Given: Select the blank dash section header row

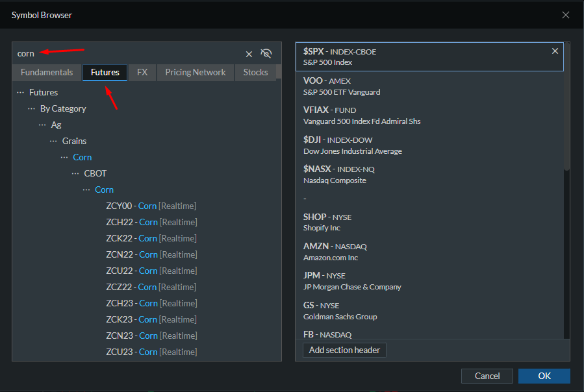Looking at the screenshot, I should click(x=429, y=199).
